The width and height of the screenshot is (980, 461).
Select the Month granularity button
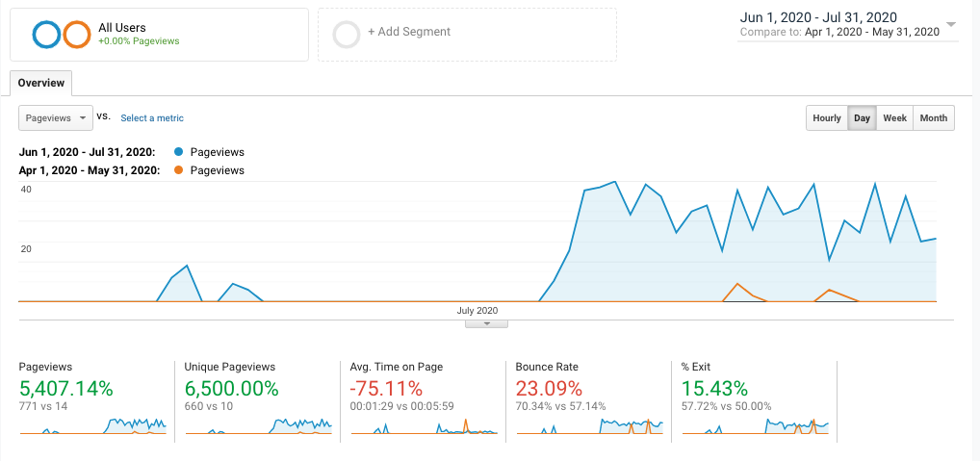(934, 118)
